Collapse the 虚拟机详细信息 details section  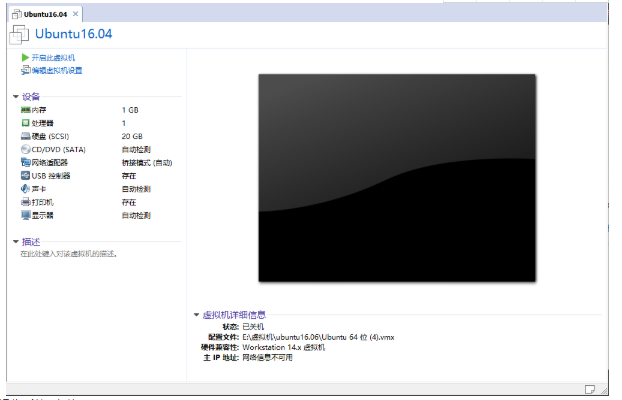pos(196,315)
